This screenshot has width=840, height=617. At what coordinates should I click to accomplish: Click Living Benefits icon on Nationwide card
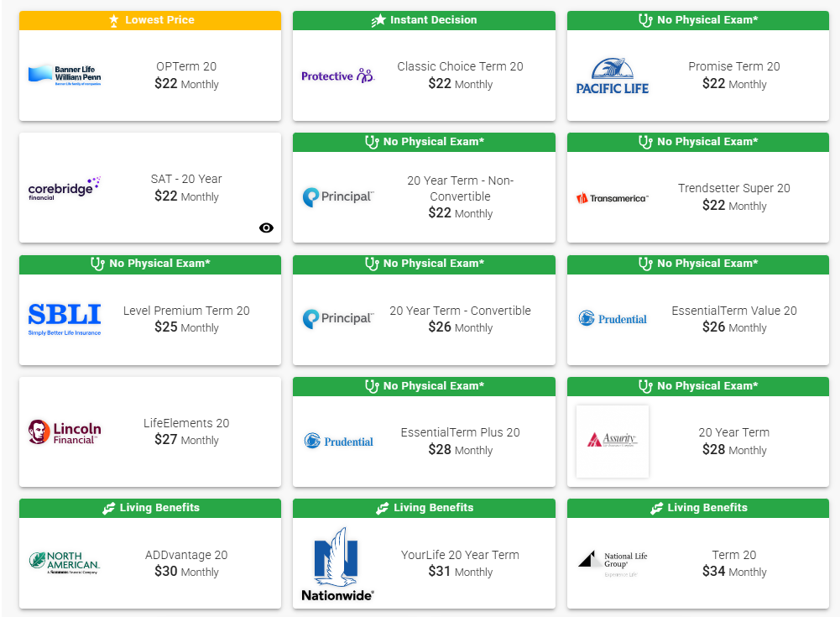383,508
